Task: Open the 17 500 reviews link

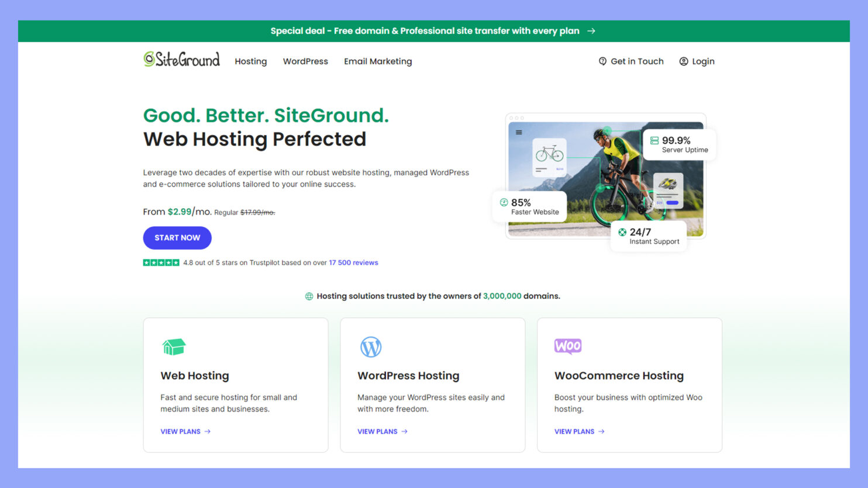Action: pyautogui.click(x=353, y=262)
